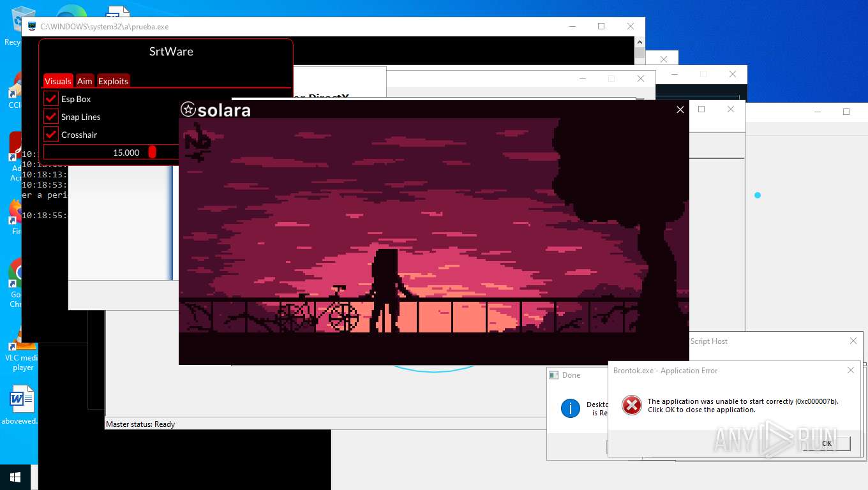Viewport: 868px width, 490px height.
Task: Click the blue info icon in Done dialog
Action: [570, 408]
